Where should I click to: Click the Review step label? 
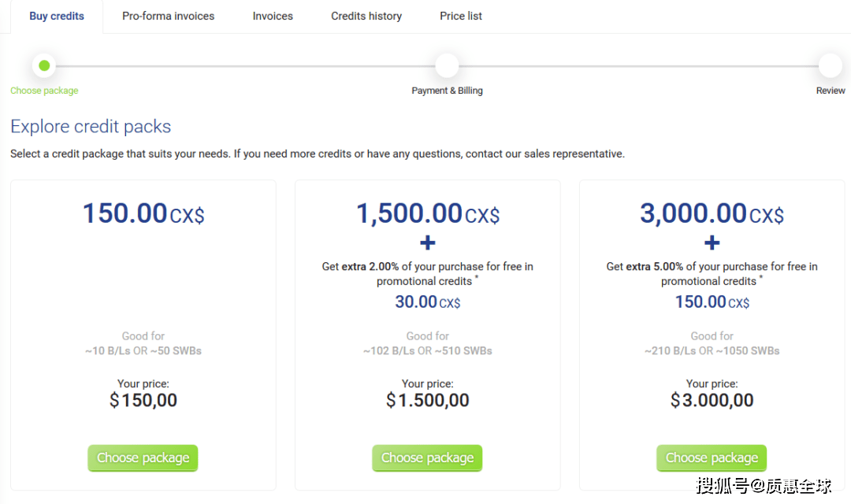[x=831, y=91]
